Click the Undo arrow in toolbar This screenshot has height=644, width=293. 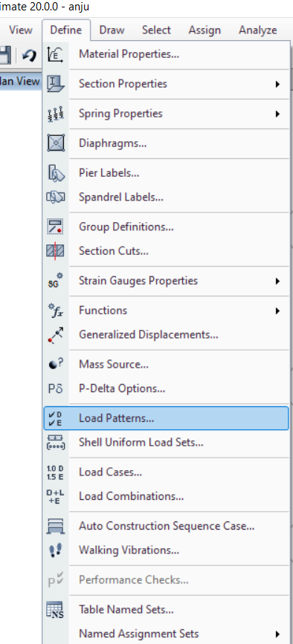[29, 55]
